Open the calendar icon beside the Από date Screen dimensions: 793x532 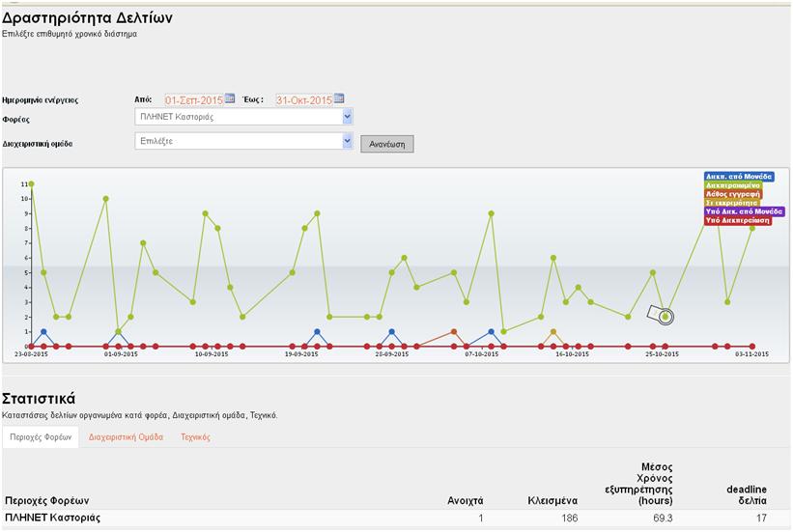(230, 99)
